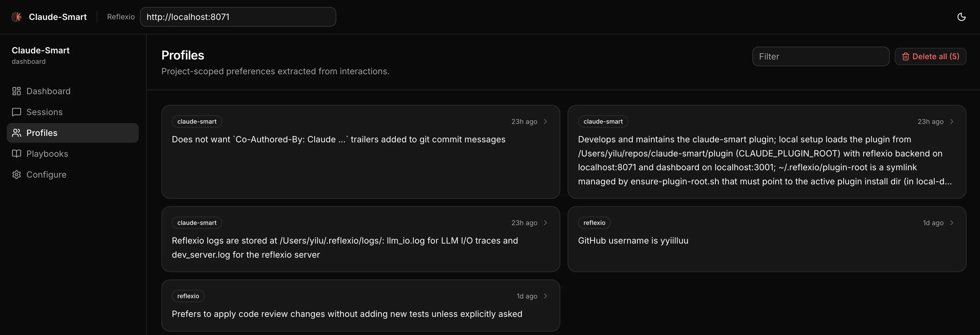Viewport: 980px width, 335px height.
Task: Select Playbooks navigation item
Action: (x=73, y=154)
